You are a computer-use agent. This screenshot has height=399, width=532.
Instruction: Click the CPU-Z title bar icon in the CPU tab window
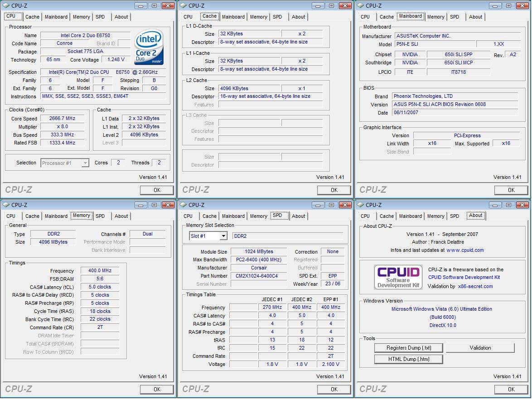6,5
